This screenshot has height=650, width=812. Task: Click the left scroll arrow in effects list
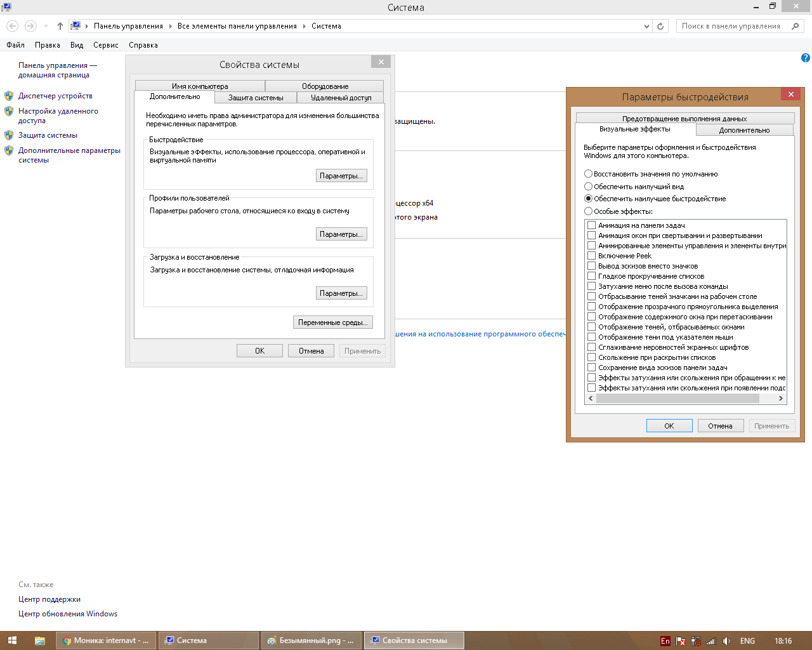pos(591,399)
